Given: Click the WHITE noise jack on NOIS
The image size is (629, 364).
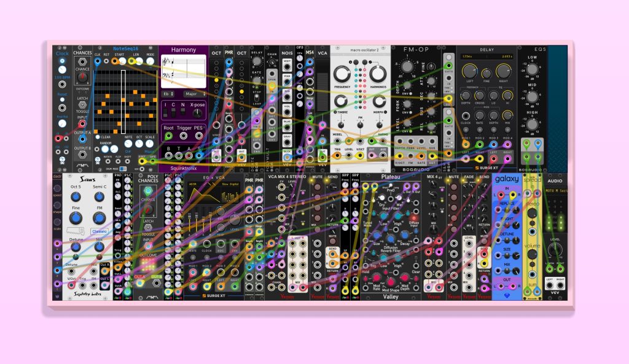Looking at the screenshot, I should pos(287,67).
